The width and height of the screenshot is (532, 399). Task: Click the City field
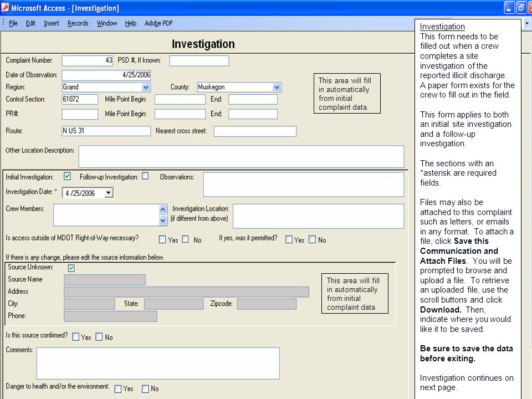point(89,304)
